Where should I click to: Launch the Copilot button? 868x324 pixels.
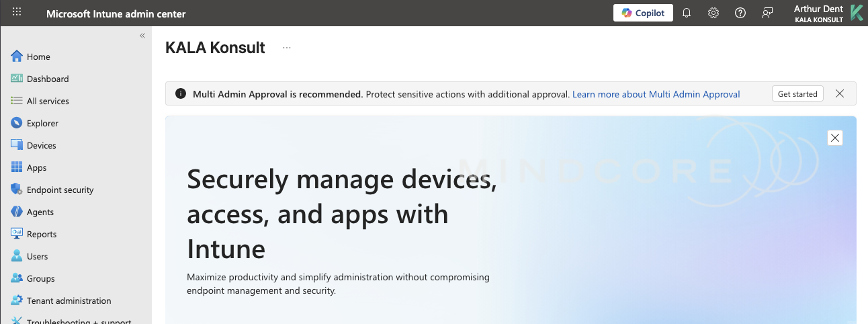click(643, 13)
